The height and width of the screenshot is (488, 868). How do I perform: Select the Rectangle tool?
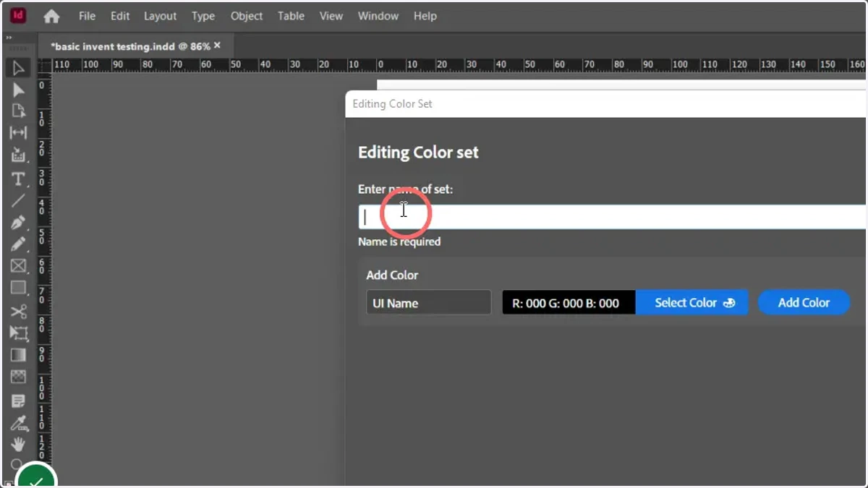point(18,288)
